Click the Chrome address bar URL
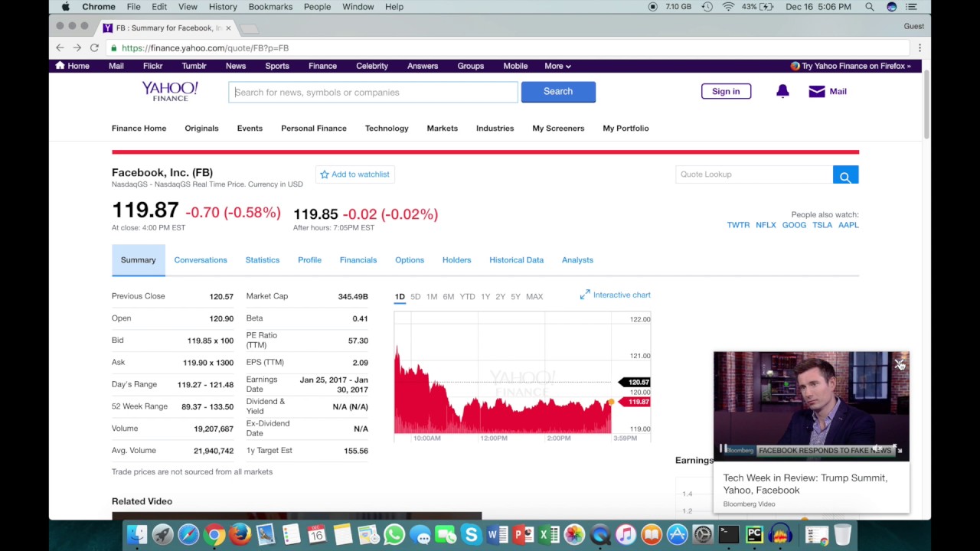Image resolution: width=980 pixels, height=551 pixels. coord(204,47)
